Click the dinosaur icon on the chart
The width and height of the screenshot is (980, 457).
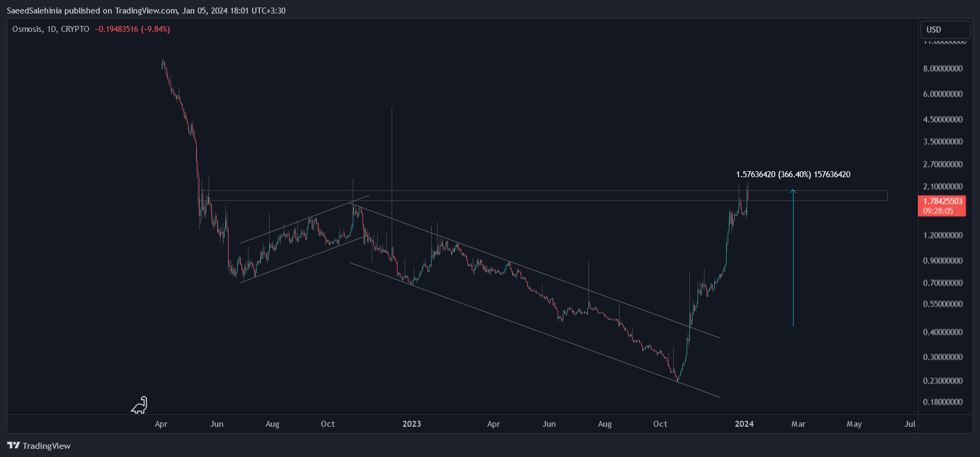click(139, 405)
